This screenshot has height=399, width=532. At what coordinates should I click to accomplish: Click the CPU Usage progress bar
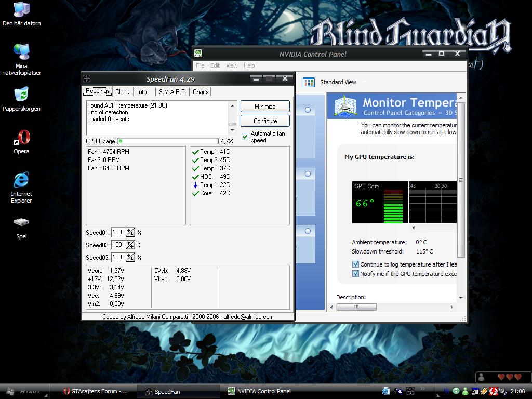(168, 141)
